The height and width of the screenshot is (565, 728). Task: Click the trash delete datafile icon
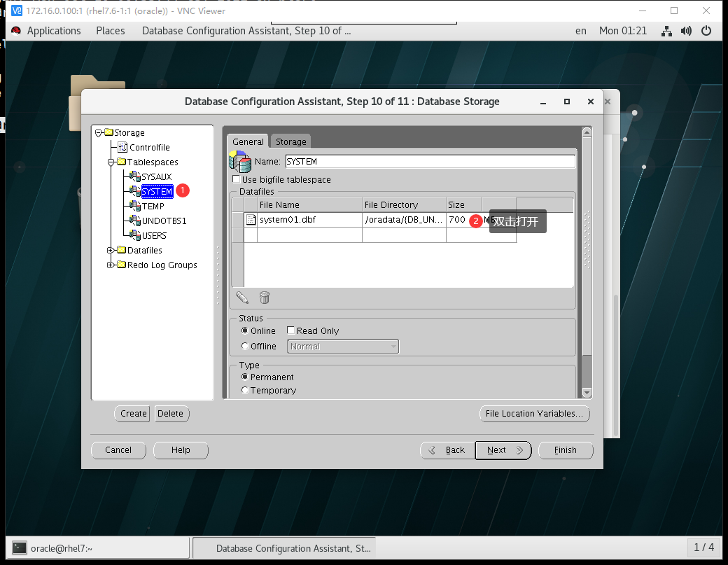pyautogui.click(x=264, y=298)
